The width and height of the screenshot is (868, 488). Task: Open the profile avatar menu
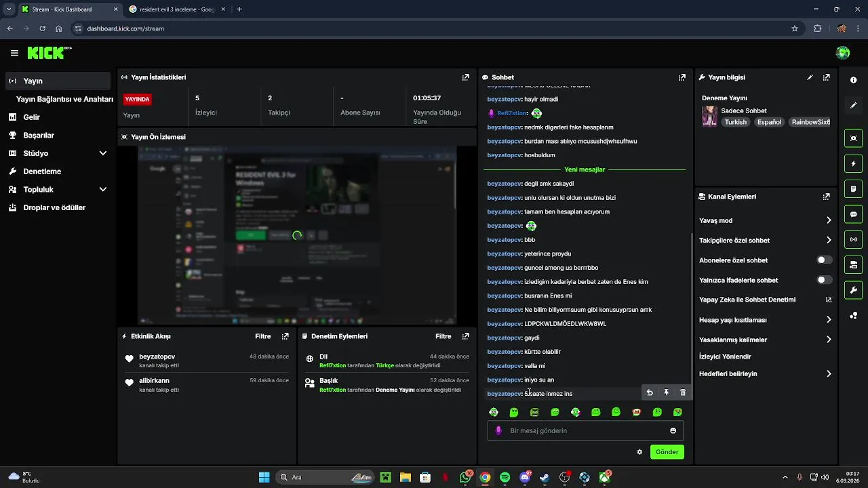843,53
